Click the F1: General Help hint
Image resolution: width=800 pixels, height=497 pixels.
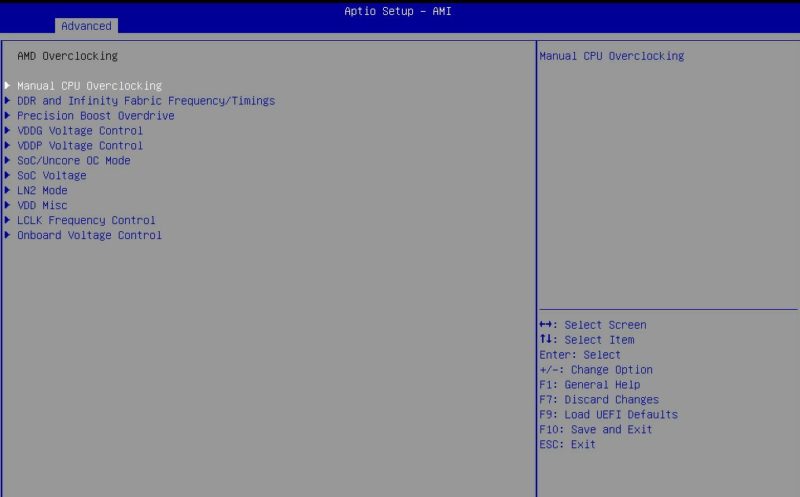point(590,385)
